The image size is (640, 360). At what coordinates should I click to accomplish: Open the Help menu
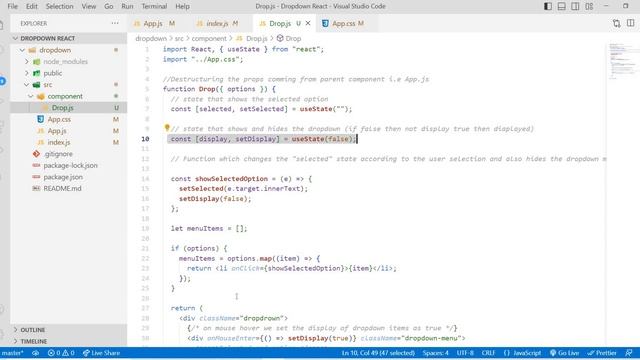[x=182, y=6]
